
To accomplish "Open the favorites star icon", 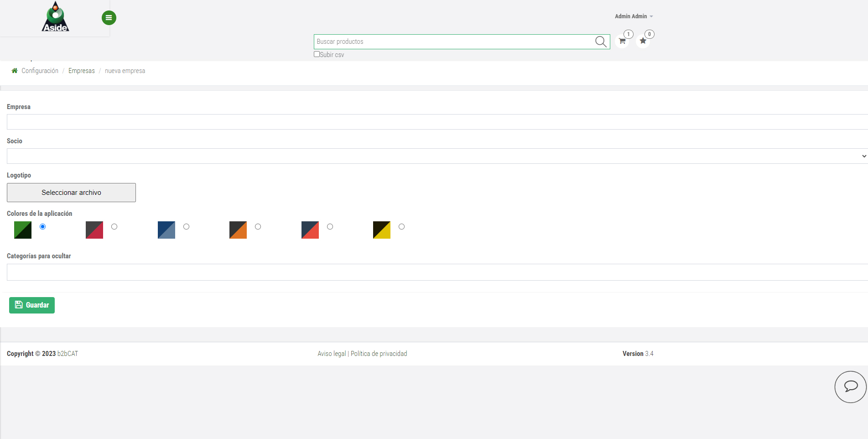I will (643, 41).
